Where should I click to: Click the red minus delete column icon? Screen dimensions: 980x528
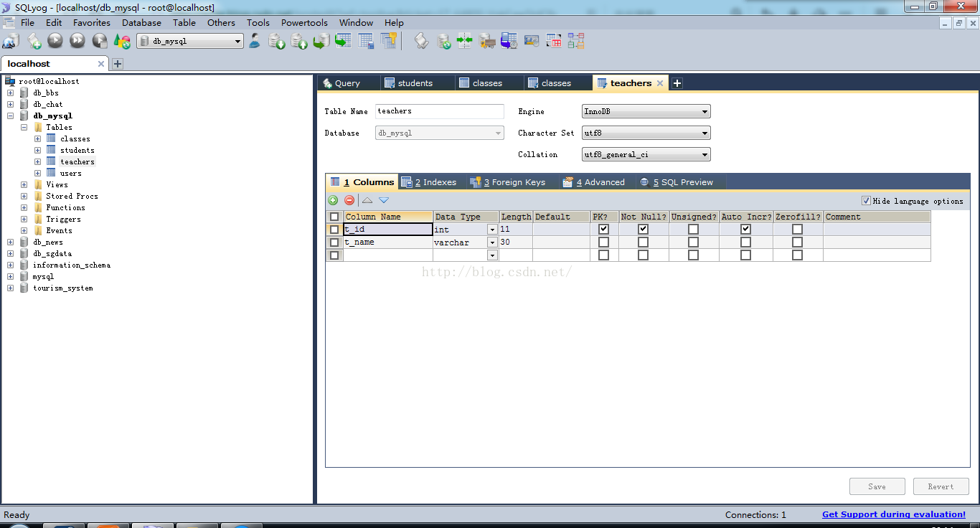click(349, 201)
